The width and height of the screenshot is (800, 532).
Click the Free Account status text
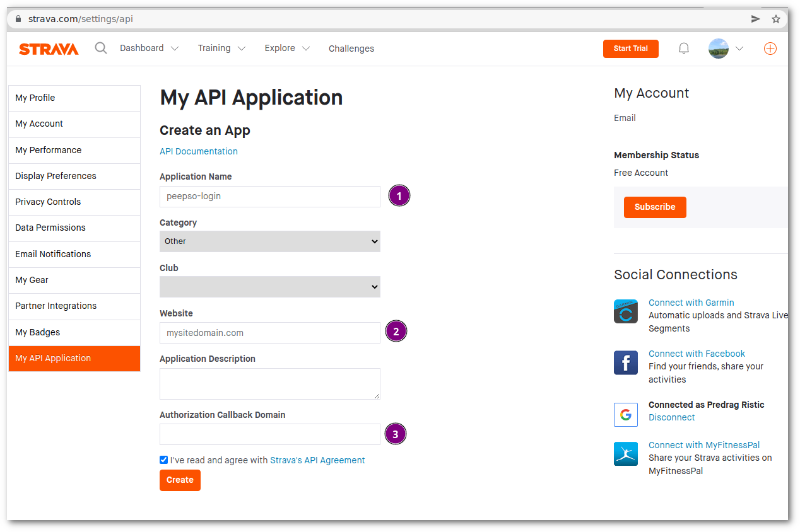point(641,173)
